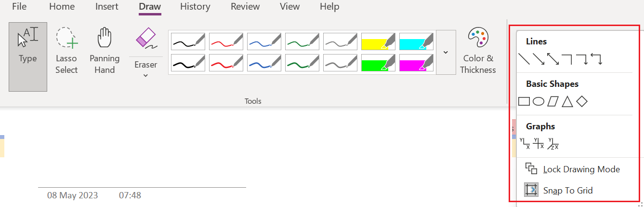644x207 pixels.
Task: Select the Lasso Select tool
Action: coord(66,50)
